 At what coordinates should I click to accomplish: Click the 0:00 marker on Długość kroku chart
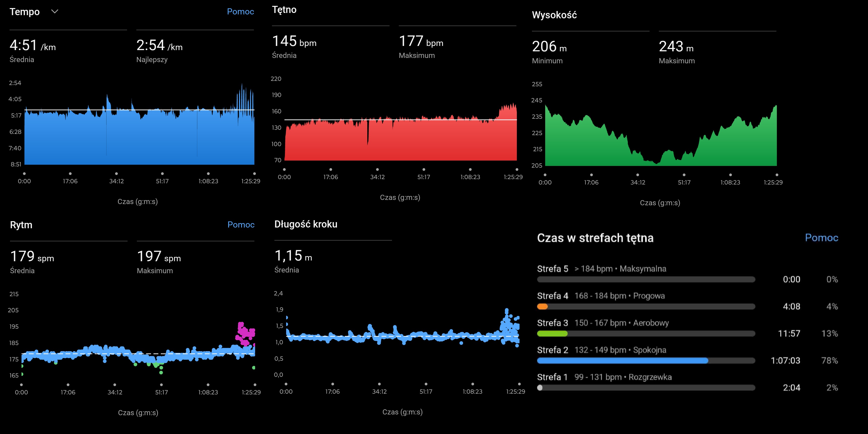click(286, 384)
